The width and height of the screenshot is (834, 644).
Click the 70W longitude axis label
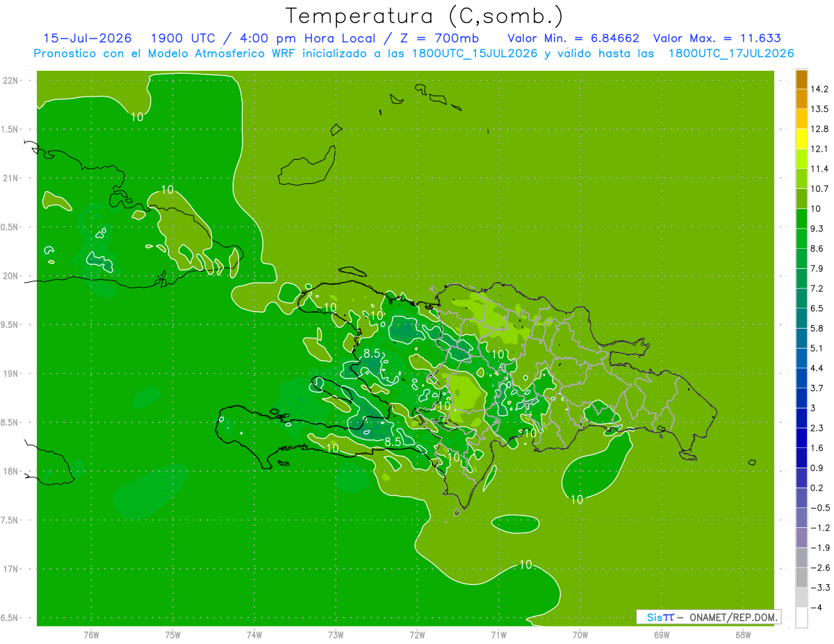pos(580,635)
